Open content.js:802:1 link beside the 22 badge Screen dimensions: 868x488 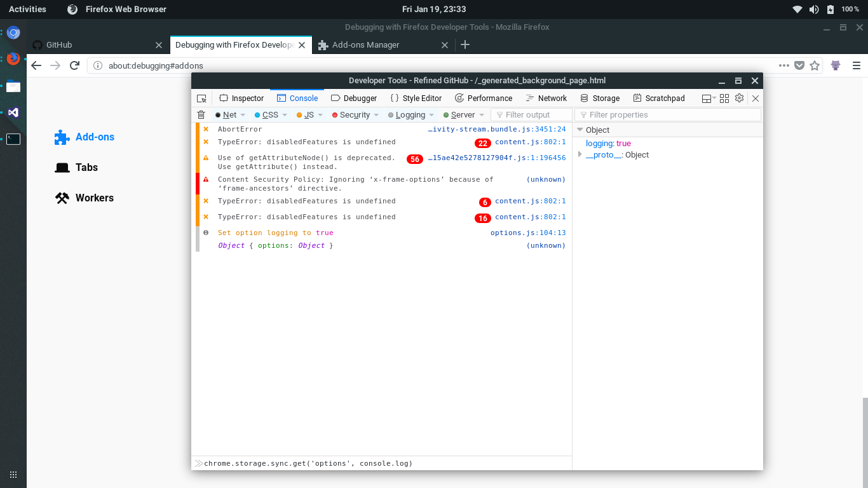[x=531, y=142]
